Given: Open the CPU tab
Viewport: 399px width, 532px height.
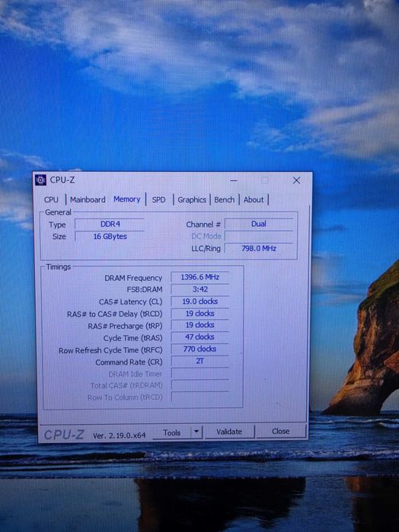Looking at the screenshot, I should [x=51, y=199].
